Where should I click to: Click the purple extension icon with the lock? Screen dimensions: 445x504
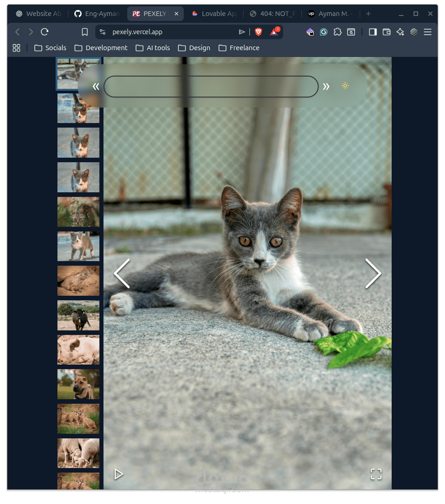pyautogui.click(x=310, y=32)
